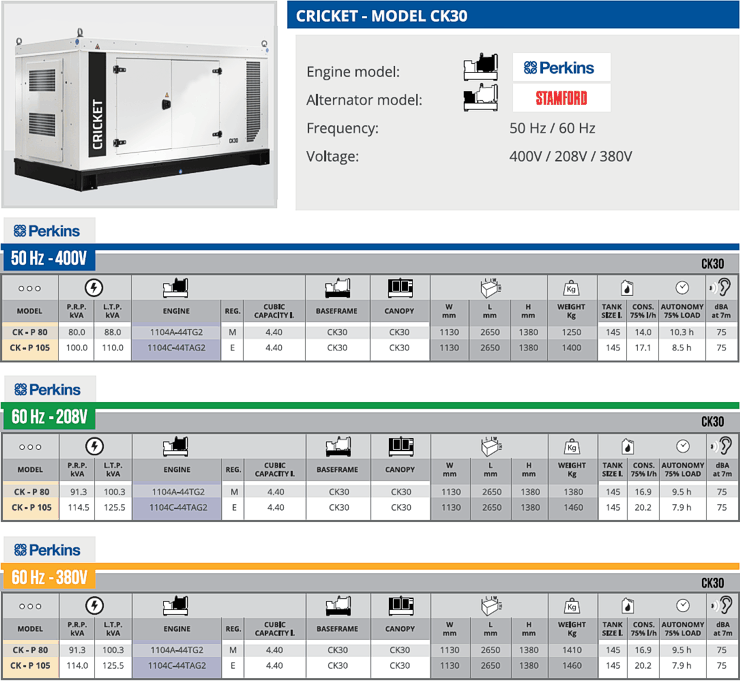This screenshot has height=681, width=740.
Task: Click the 10.3 h autonomy value
Action: click(x=681, y=332)
